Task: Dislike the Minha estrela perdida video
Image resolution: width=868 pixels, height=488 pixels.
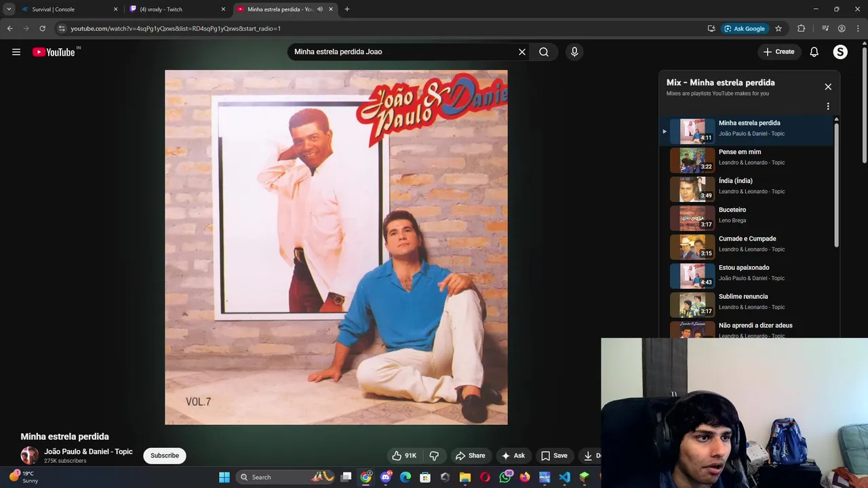Action: 434,455
